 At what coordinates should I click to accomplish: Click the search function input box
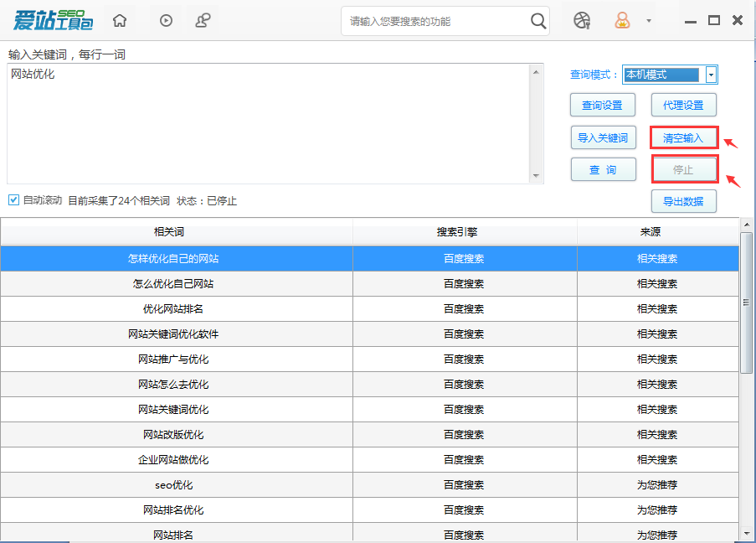435,20
